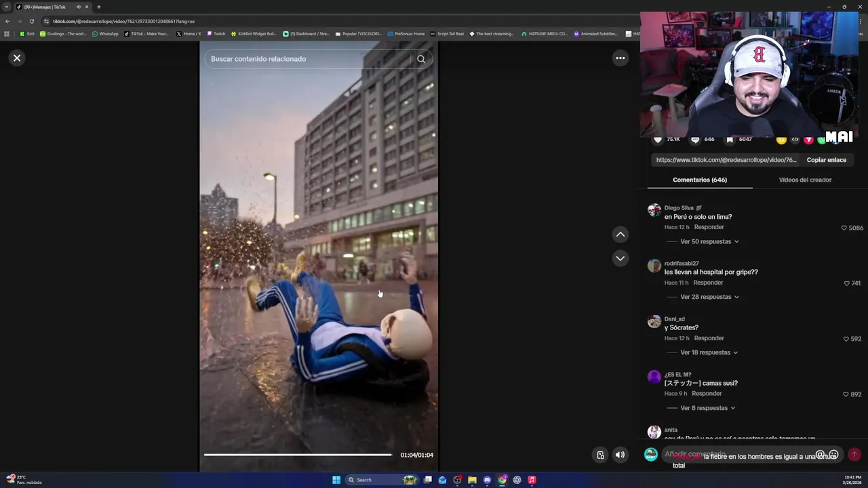
Task: Expand 'Ver 50 respuestas' under Diego Silva
Action: pyautogui.click(x=709, y=241)
